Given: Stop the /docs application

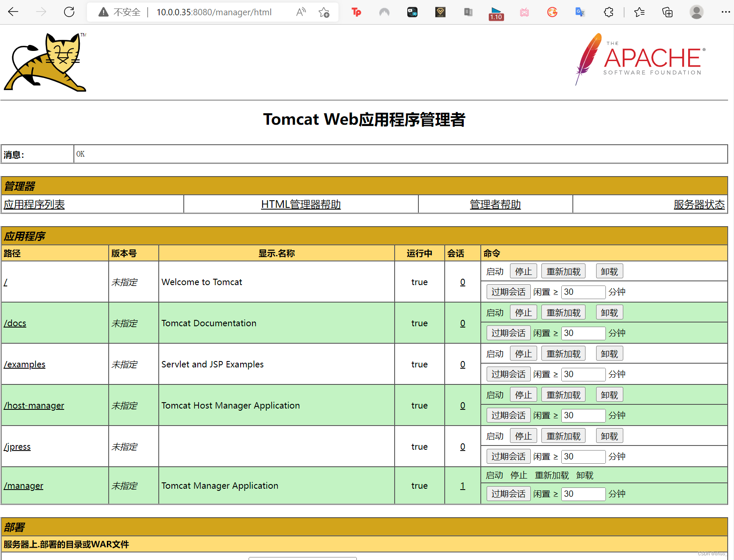Looking at the screenshot, I should pyautogui.click(x=523, y=313).
